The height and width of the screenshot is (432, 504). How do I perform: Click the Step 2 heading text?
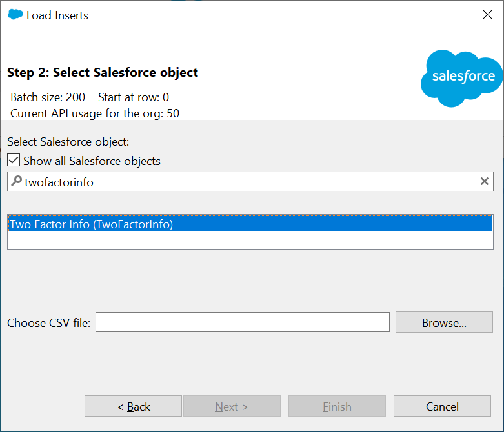pos(103,72)
